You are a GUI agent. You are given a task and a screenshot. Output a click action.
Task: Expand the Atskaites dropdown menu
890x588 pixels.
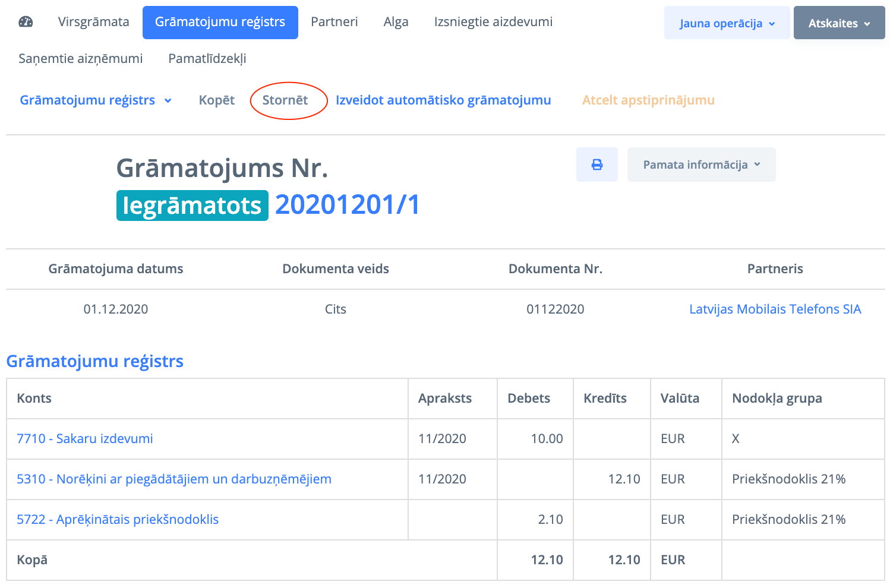coord(839,23)
